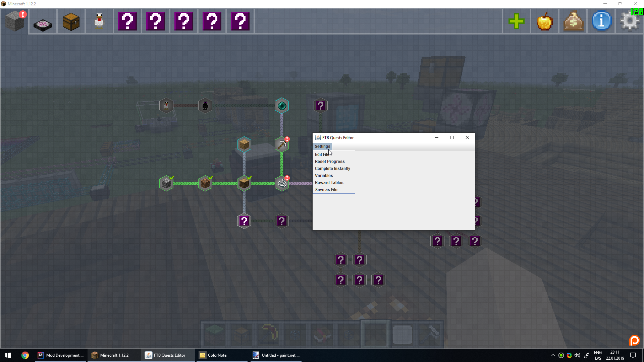This screenshot has height=362, width=644.
Task: Click the golden apple icon in top bar
Action: pyautogui.click(x=544, y=21)
